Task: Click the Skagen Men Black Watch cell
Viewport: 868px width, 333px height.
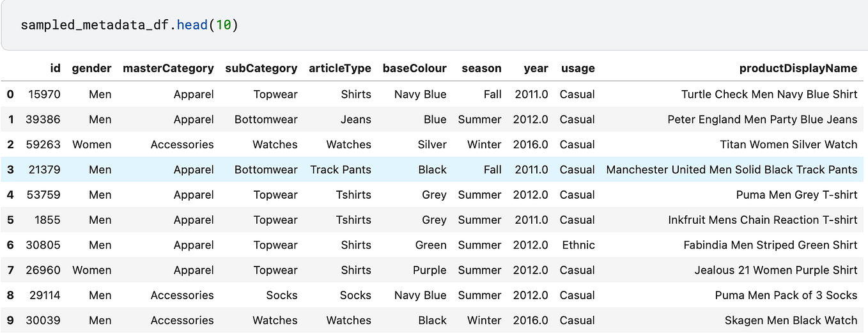Action: pyautogui.click(x=791, y=320)
